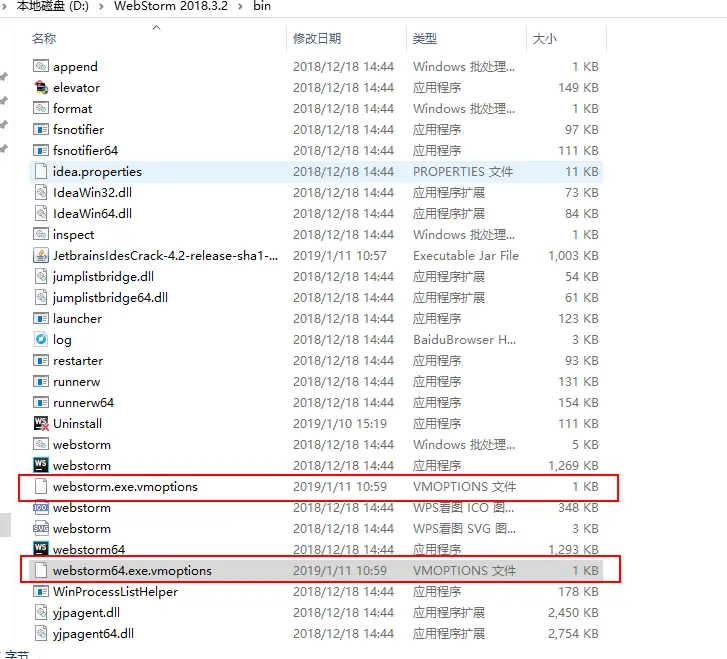Click the 348 KB size cell
Viewport: 727px width, 659px height.
coord(578,507)
